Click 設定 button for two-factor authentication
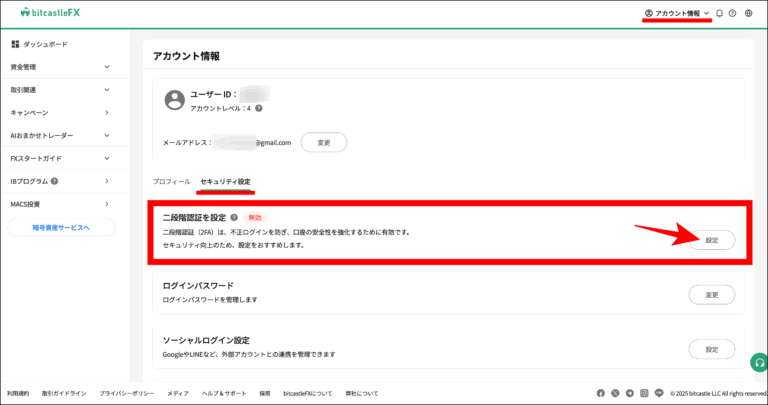This screenshot has height=405, width=768. click(x=712, y=240)
